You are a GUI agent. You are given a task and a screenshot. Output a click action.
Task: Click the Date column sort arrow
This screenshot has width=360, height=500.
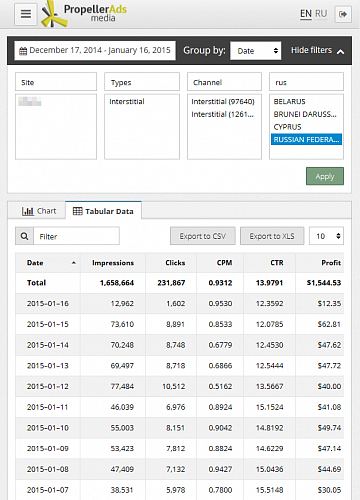pos(74,263)
